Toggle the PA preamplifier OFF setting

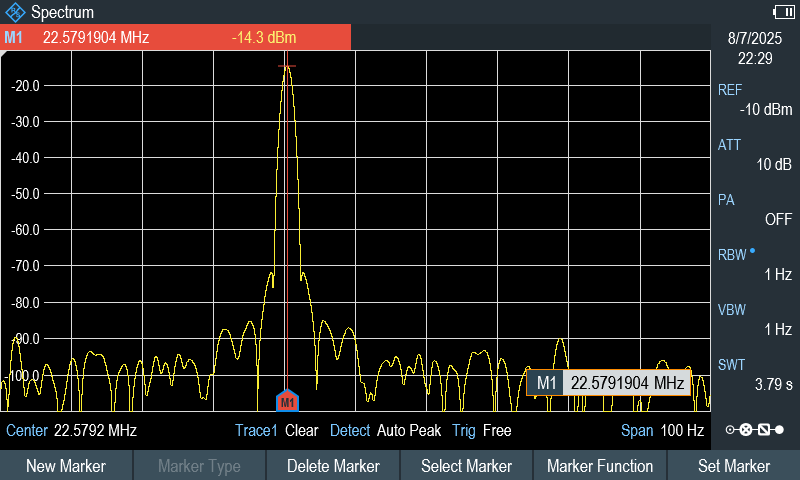coord(755,209)
